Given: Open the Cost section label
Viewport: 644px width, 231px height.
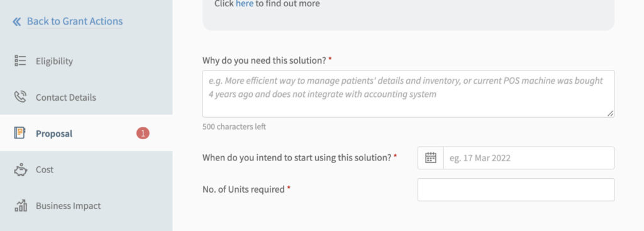Looking at the screenshot, I should [45, 169].
